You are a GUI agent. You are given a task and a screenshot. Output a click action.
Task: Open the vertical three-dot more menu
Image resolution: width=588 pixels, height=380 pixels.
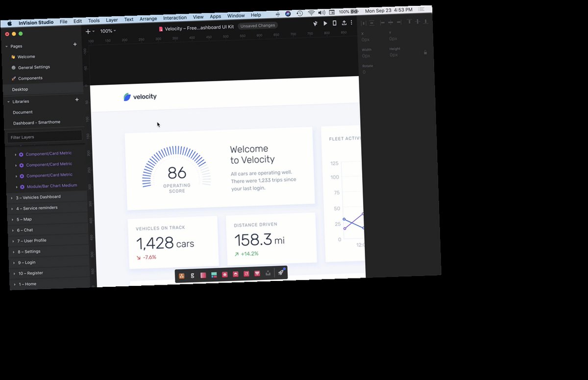[351, 23]
